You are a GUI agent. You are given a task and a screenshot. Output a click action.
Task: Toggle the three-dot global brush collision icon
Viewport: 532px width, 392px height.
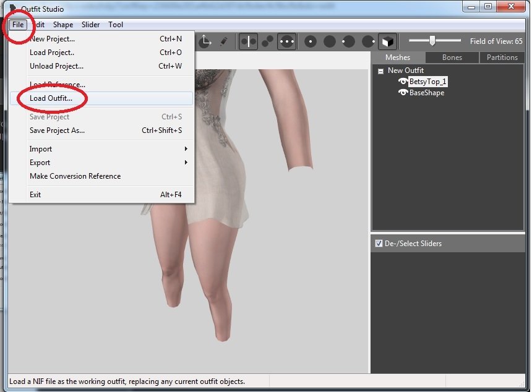click(286, 41)
